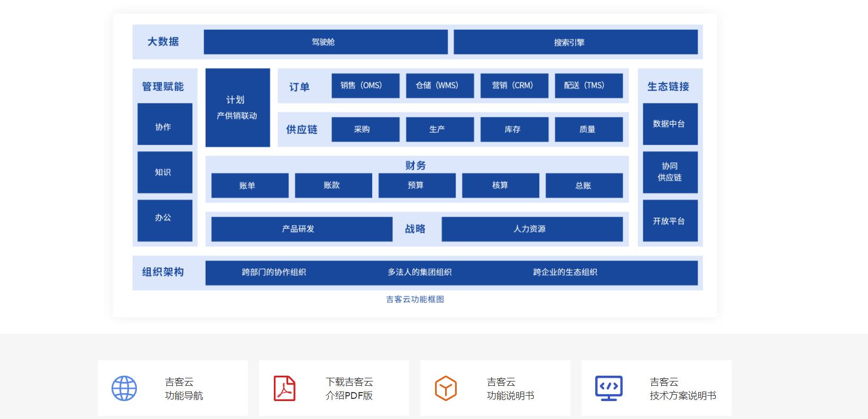This screenshot has width=868, height=419.
Task: Select the 开放平台 block
Action: pyautogui.click(x=670, y=220)
